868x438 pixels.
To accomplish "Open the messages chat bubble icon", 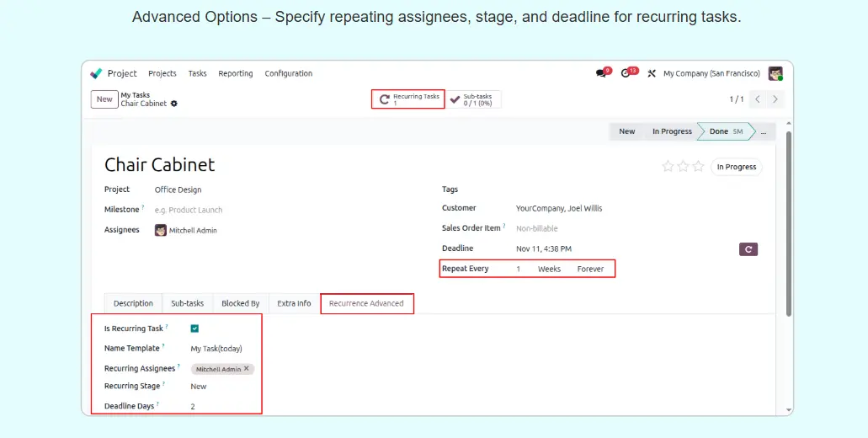I will pos(601,73).
